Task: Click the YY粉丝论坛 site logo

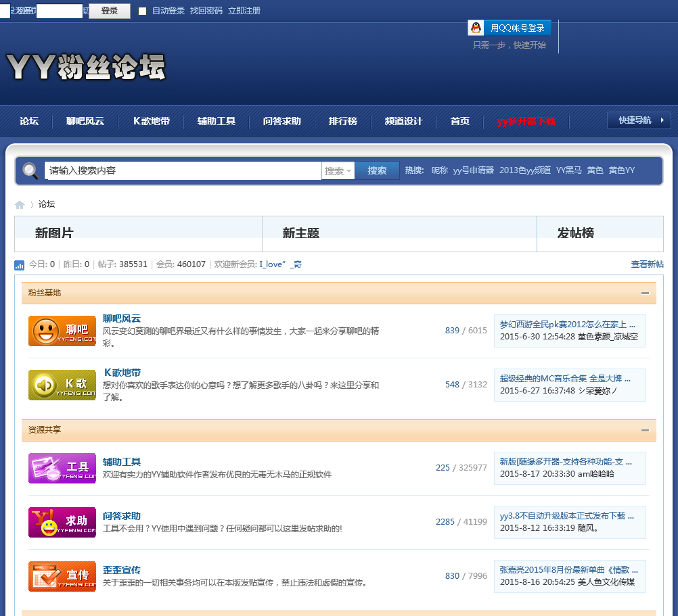Action: click(x=86, y=67)
